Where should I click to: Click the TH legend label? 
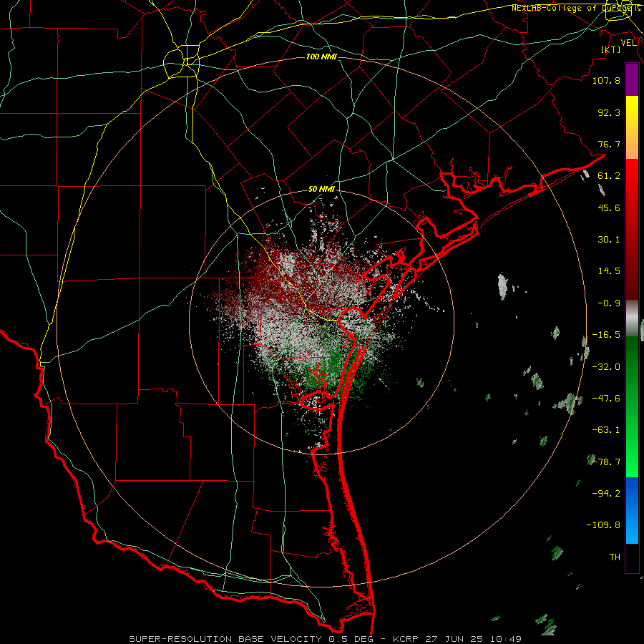pyautogui.click(x=615, y=557)
